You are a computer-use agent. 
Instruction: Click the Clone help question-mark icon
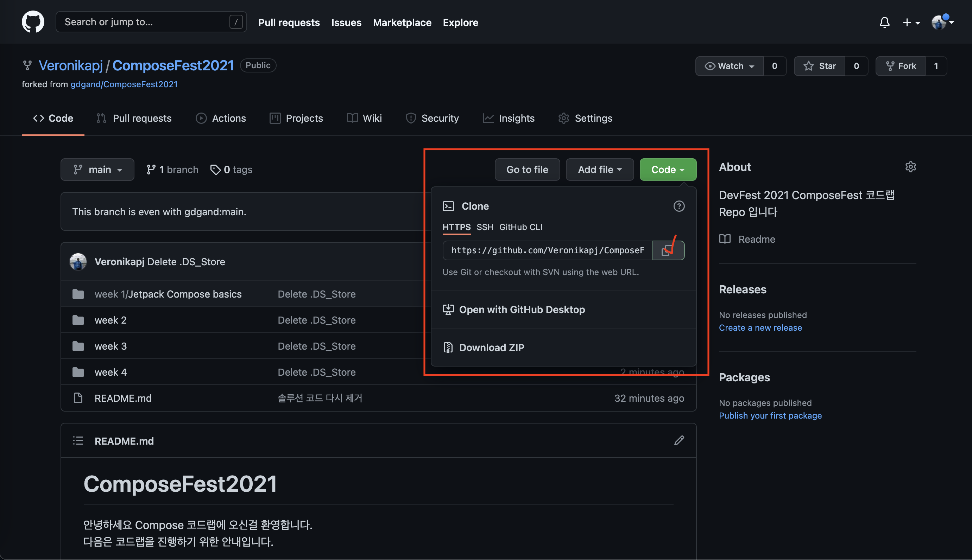click(679, 206)
